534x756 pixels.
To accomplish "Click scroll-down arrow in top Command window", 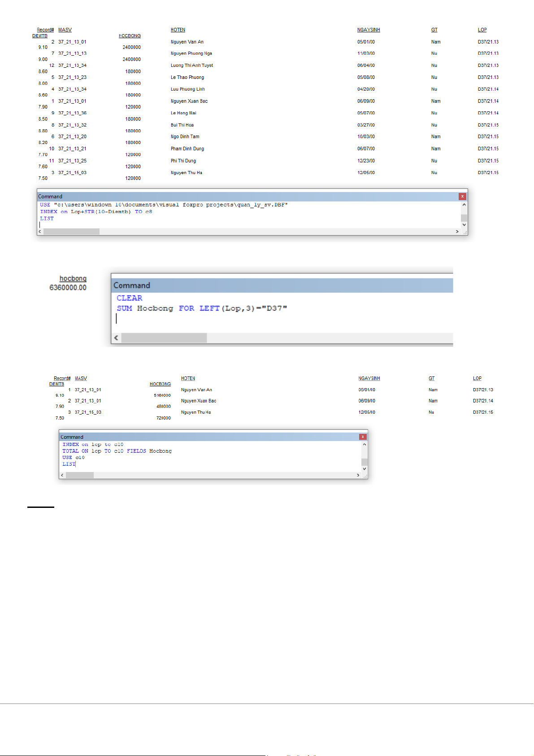I will [x=464, y=225].
